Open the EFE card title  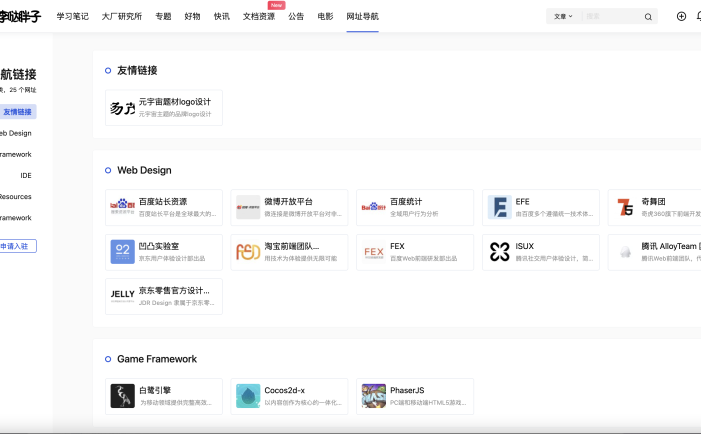[x=522, y=202]
